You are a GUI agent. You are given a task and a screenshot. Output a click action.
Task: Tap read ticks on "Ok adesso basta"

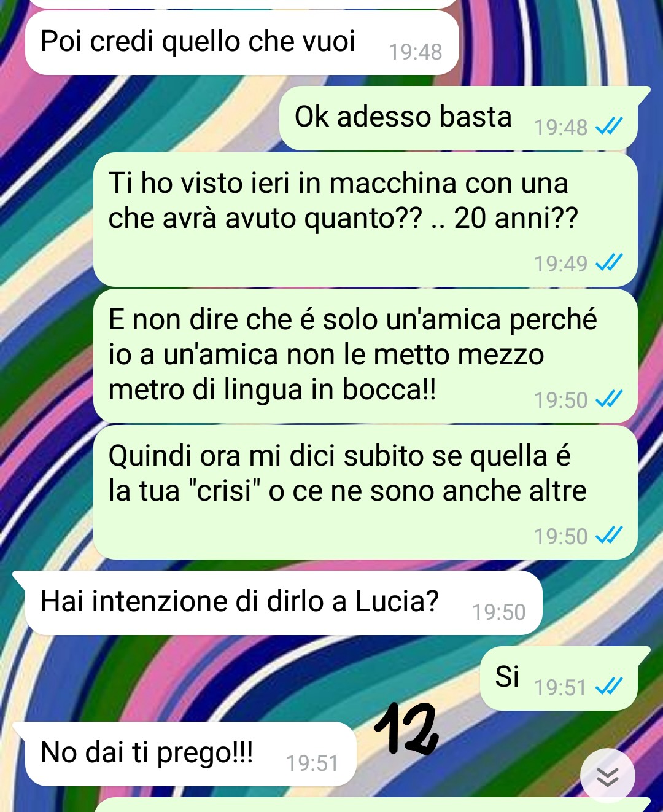[x=610, y=127]
